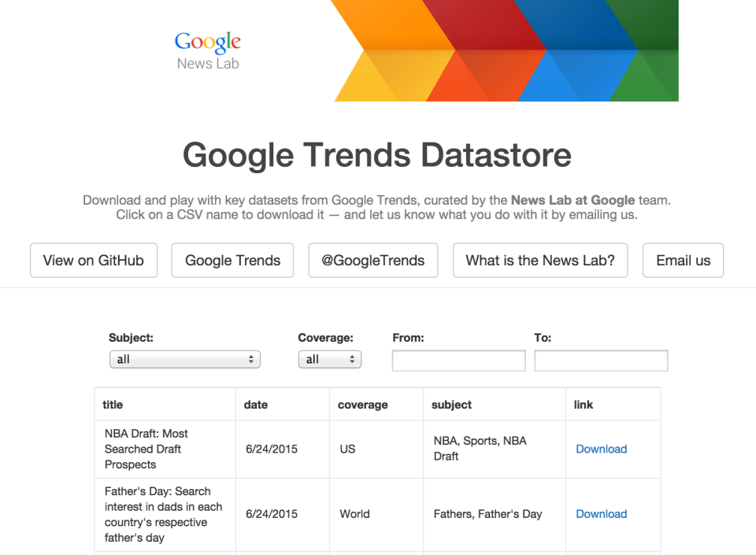Click the What is the News Lab? button
Image resolution: width=756 pixels, height=555 pixels.
(x=539, y=260)
